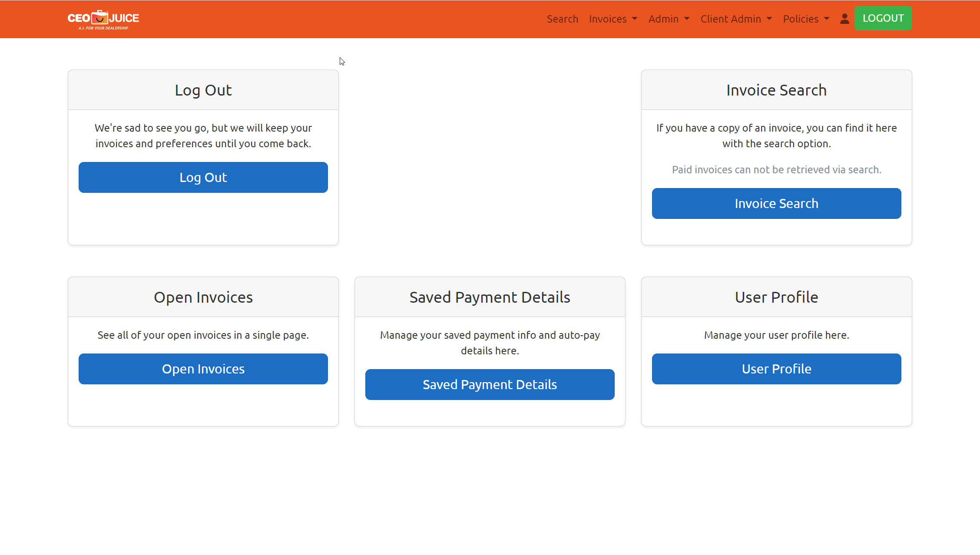This screenshot has height=555, width=980.
Task: Select the Invoice Search card heading
Action: tap(776, 90)
